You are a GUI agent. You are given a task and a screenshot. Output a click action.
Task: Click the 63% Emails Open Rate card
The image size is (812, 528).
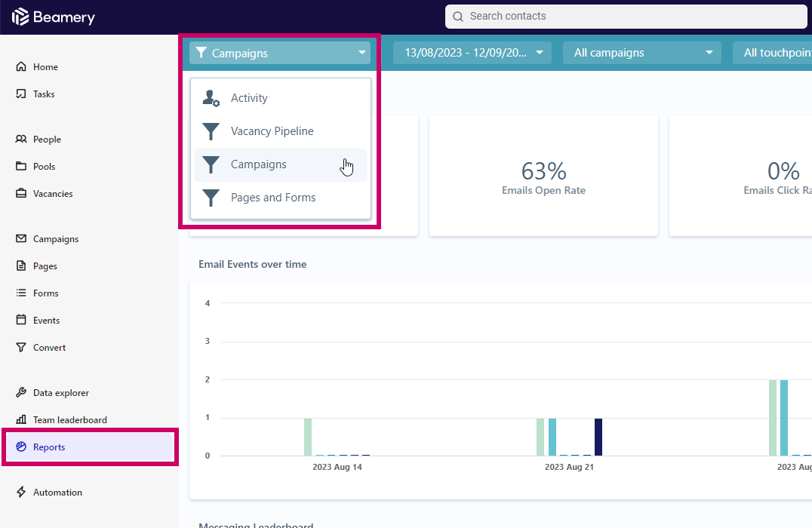click(543, 177)
